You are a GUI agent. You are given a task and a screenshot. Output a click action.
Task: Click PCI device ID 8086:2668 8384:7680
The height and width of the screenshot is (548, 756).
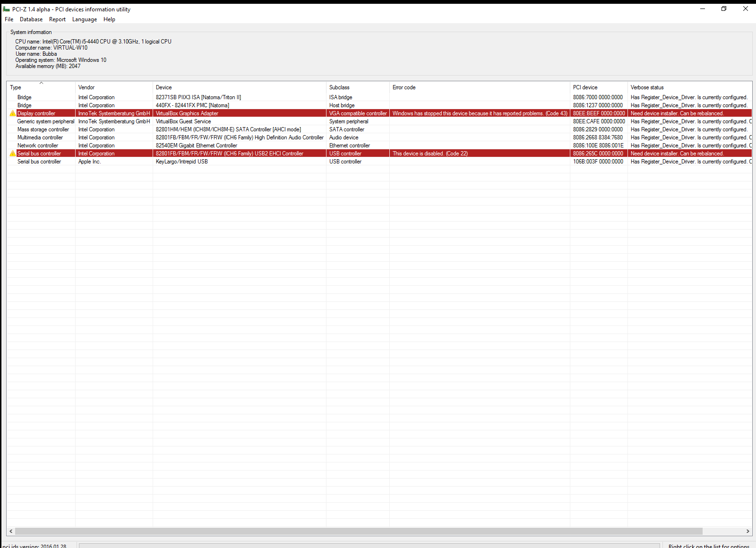pyautogui.click(x=598, y=137)
